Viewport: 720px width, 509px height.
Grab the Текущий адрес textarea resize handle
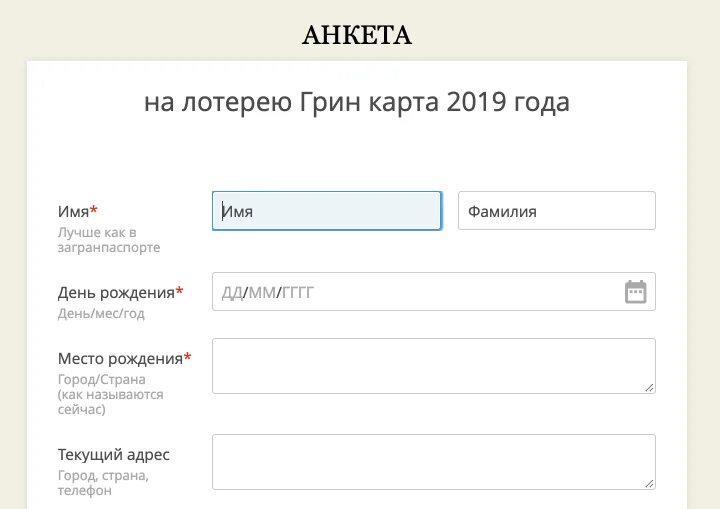coord(649,483)
